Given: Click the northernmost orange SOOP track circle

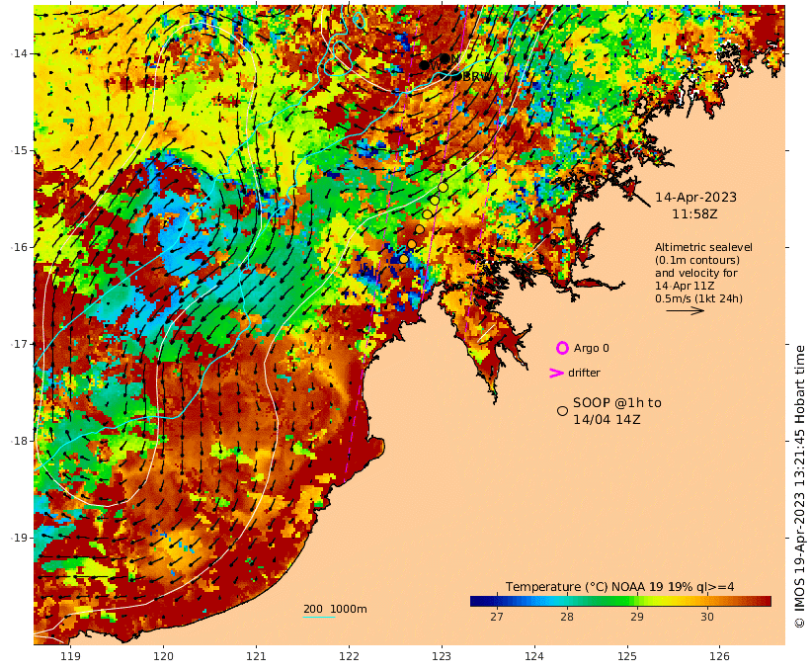Looking at the screenshot, I should (x=443, y=187).
